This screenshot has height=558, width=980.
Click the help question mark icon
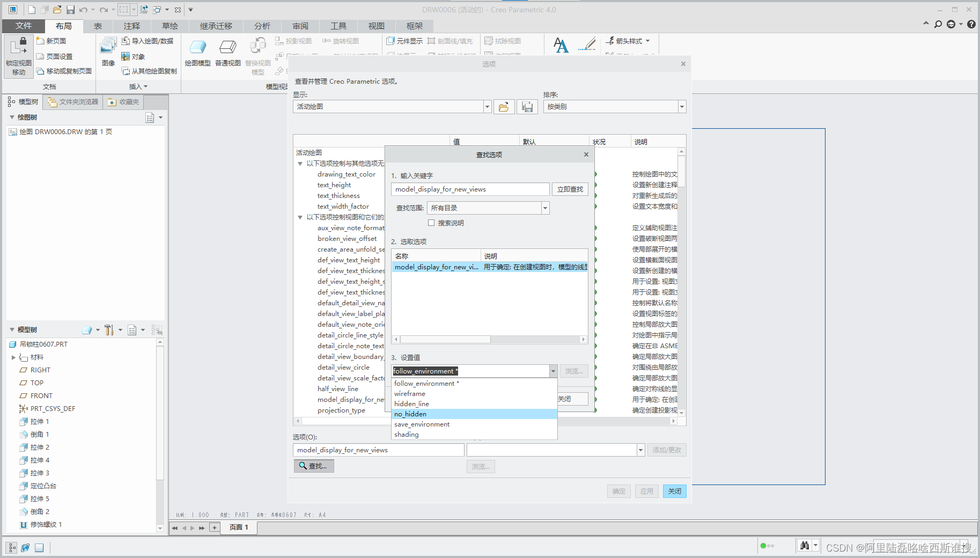click(x=971, y=24)
